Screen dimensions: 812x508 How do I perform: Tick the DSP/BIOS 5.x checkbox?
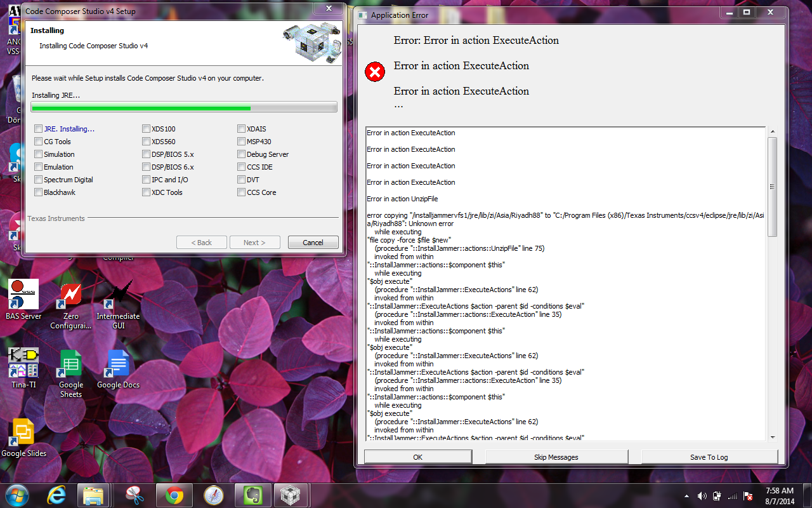pos(147,154)
